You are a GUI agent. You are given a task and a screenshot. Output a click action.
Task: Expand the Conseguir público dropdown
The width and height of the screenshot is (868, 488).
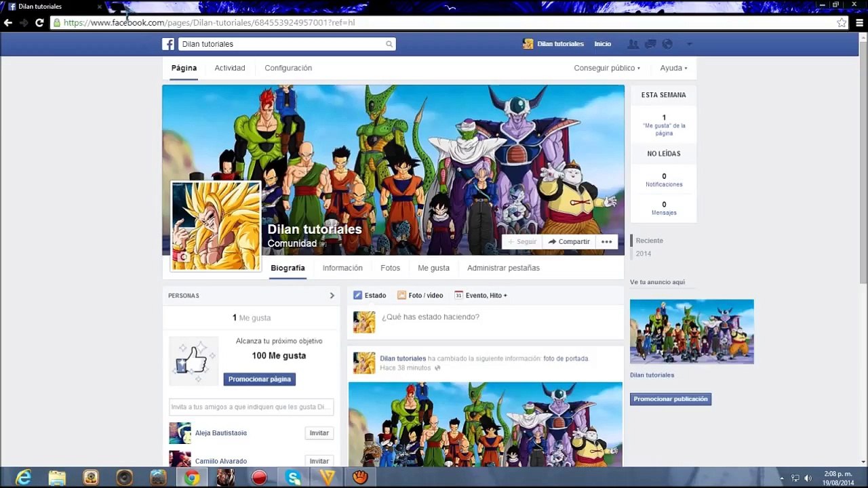607,68
